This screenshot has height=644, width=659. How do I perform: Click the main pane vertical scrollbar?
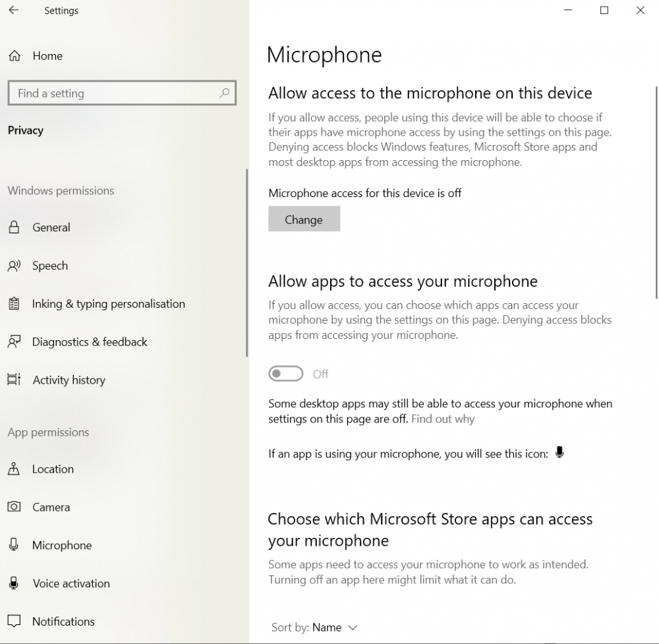click(x=657, y=192)
